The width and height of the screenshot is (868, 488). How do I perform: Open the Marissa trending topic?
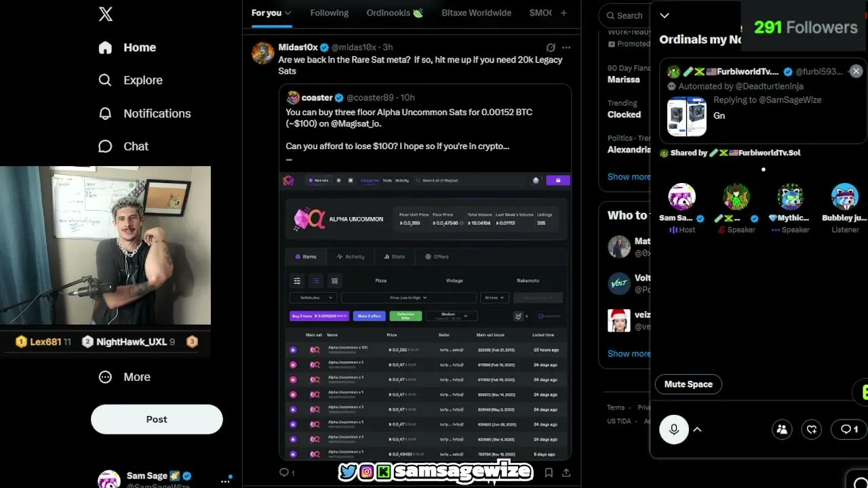point(623,79)
